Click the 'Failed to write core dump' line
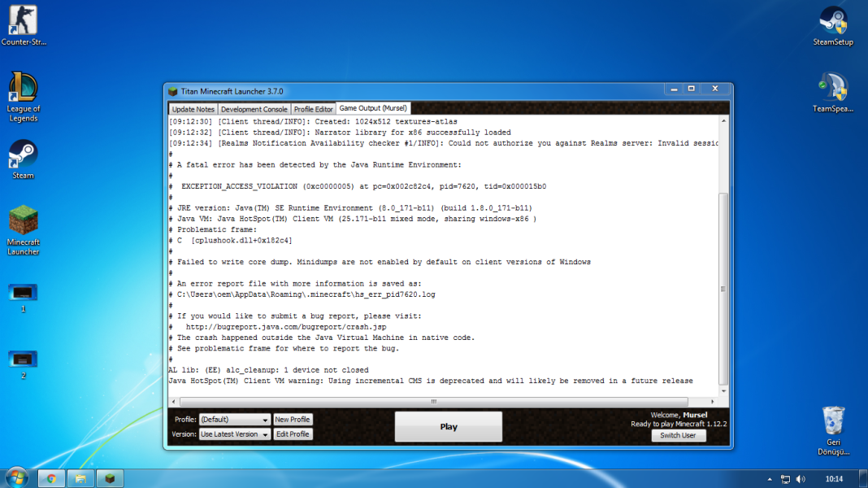 (380, 262)
